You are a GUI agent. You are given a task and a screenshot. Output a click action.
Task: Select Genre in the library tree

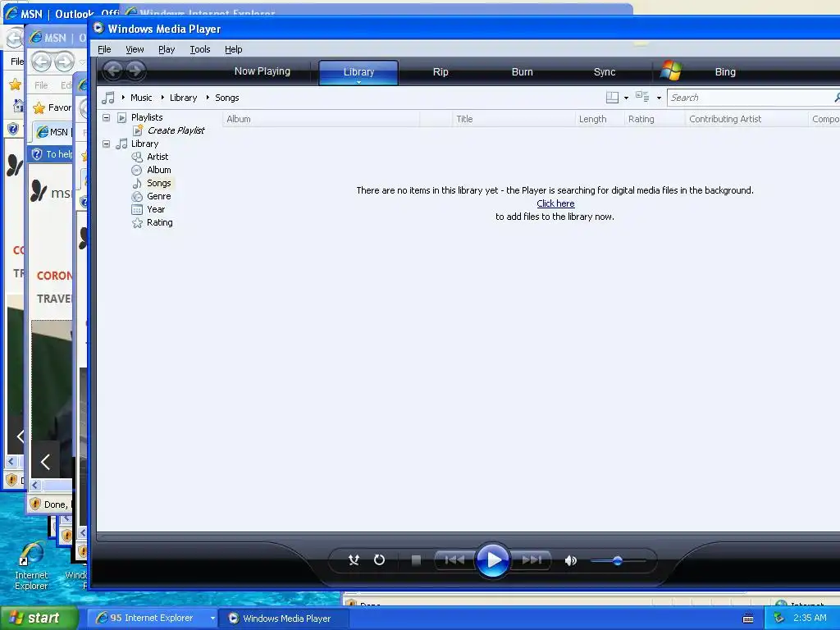point(158,196)
